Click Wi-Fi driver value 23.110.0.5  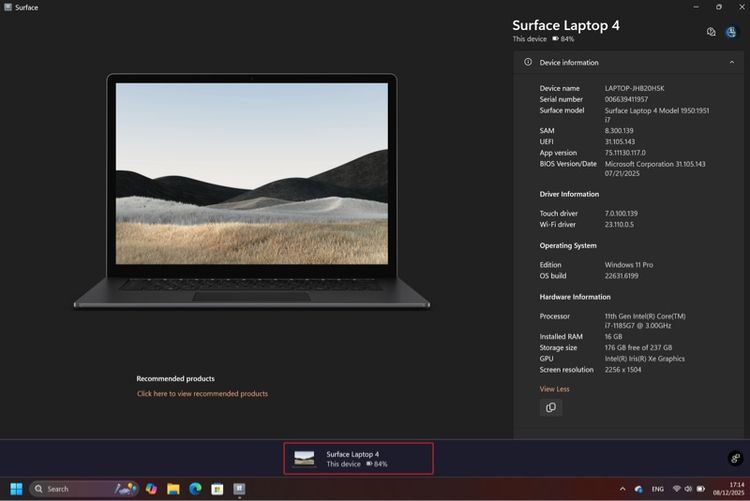click(619, 224)
